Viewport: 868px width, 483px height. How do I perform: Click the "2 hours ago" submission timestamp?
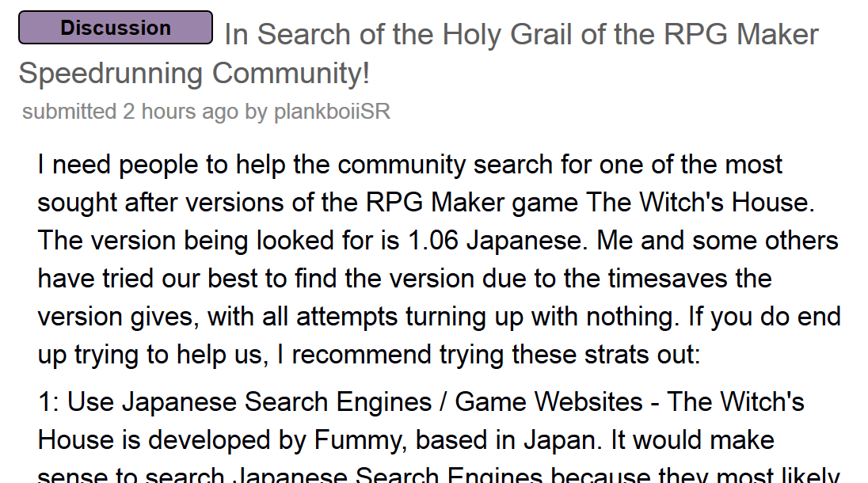coord(180,112)
